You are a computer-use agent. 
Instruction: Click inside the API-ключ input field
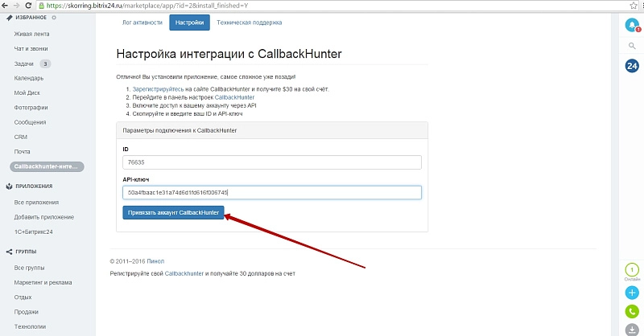(x=271, y=193)
